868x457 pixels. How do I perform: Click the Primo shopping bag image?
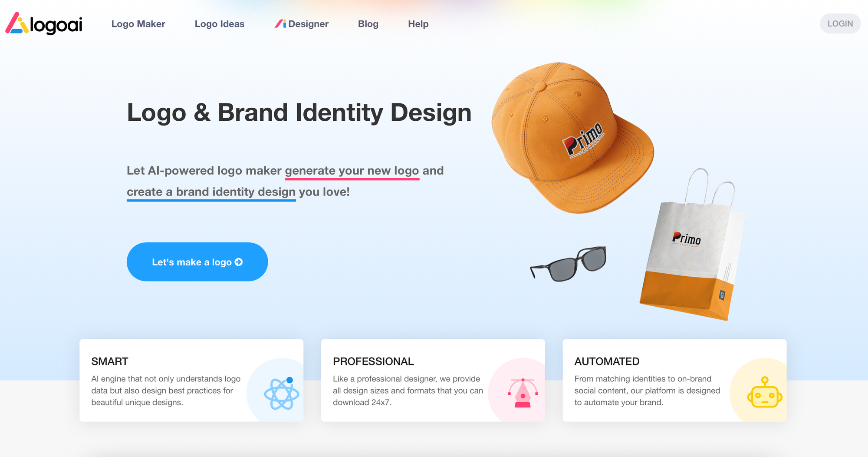coord(692,245)
